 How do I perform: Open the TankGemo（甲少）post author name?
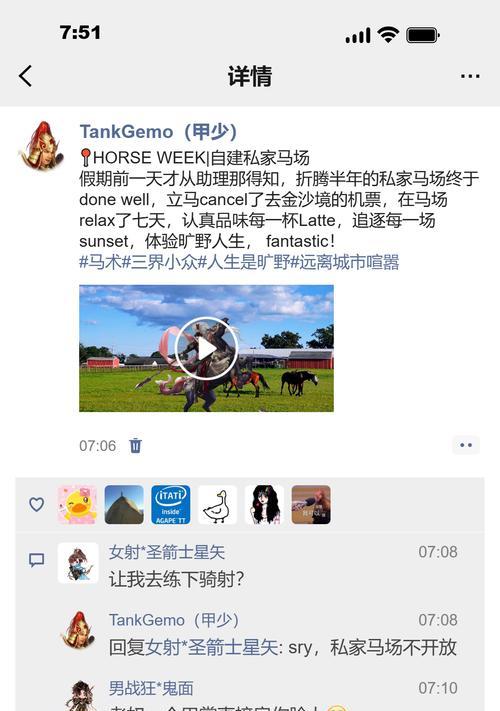coord(158,132)
